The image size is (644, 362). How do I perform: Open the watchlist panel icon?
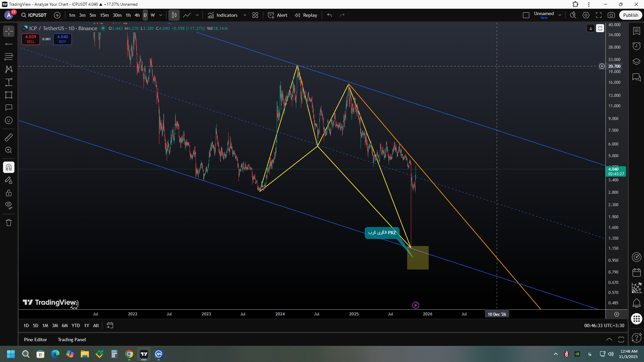click(636, 31)
